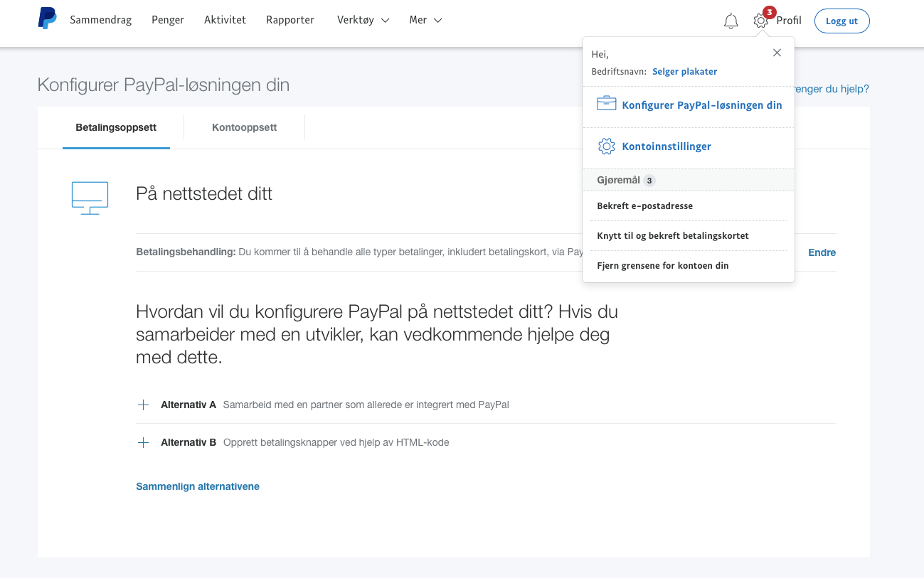Open the Rapporter page

pyautogui.click(x=290, y=20)
